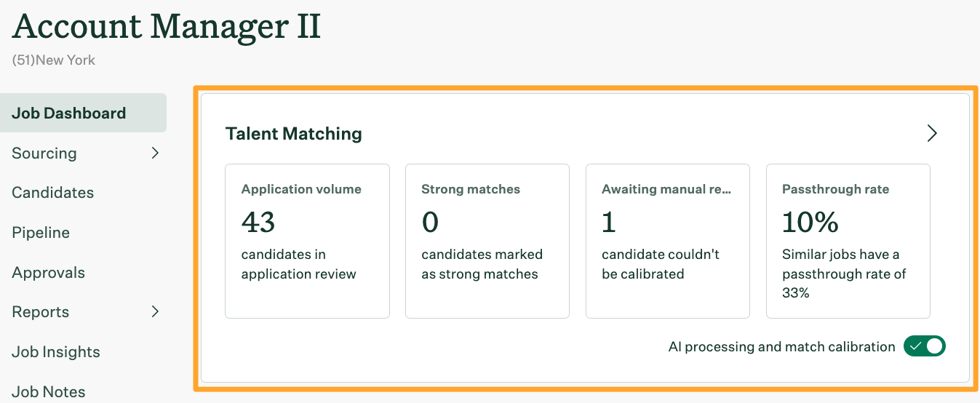Viewport: 980px width, 403px height.
Task: Expand the Reports submenu chevron
Action: point(154,311)
